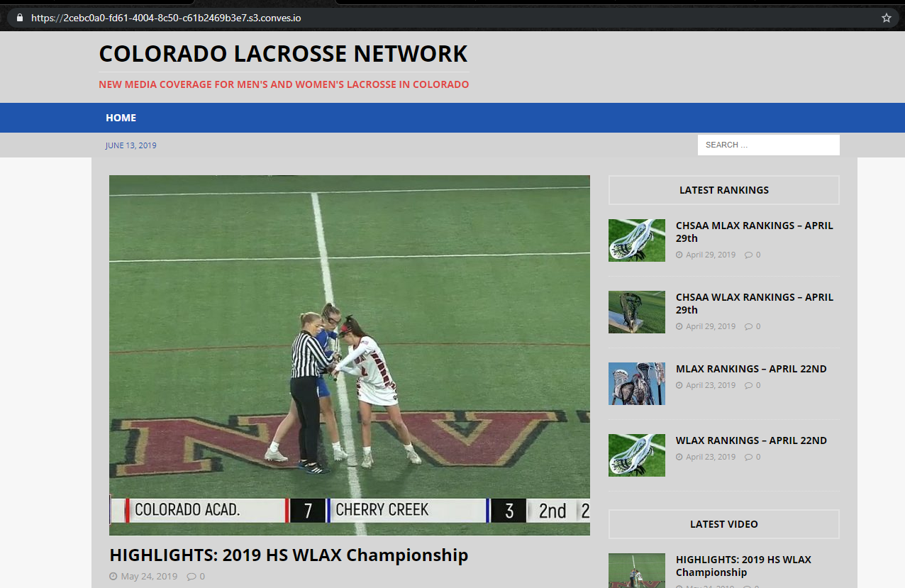The image size is (905, 588).
Task: Click clock icon on CHSAA MLAX rankings
Action: (x=679, y=255)
